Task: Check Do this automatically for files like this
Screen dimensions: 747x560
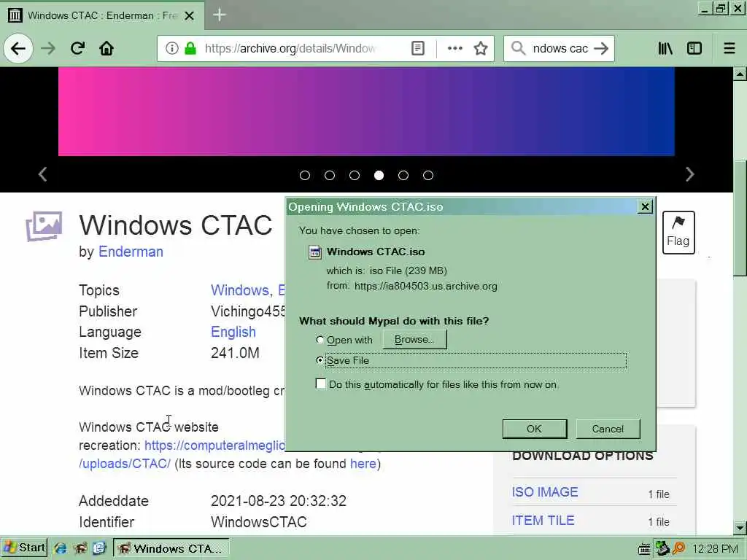Action: coord(321,384)
